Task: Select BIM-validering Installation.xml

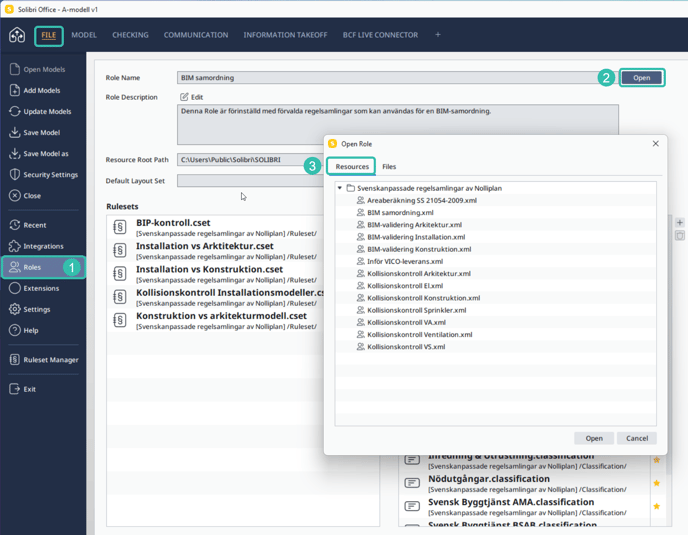Action: [416, 237]
